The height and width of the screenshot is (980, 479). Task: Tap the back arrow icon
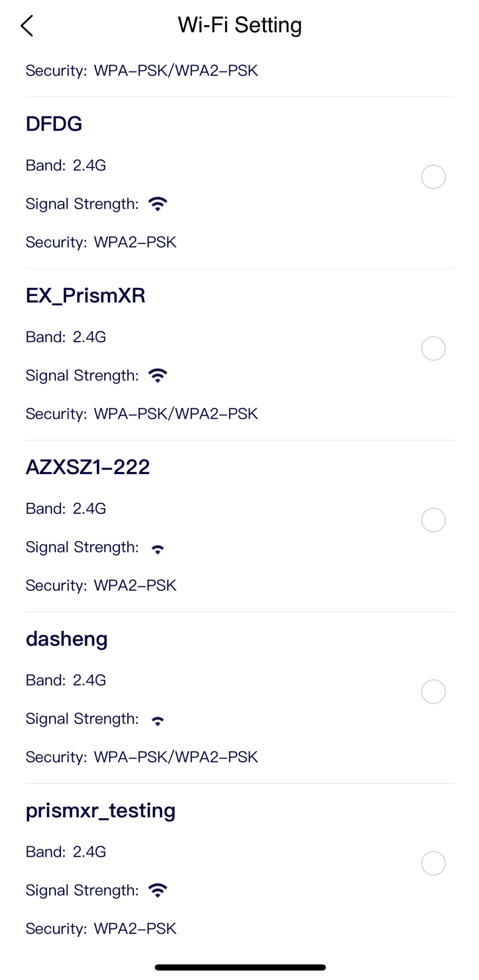[27, 25]
